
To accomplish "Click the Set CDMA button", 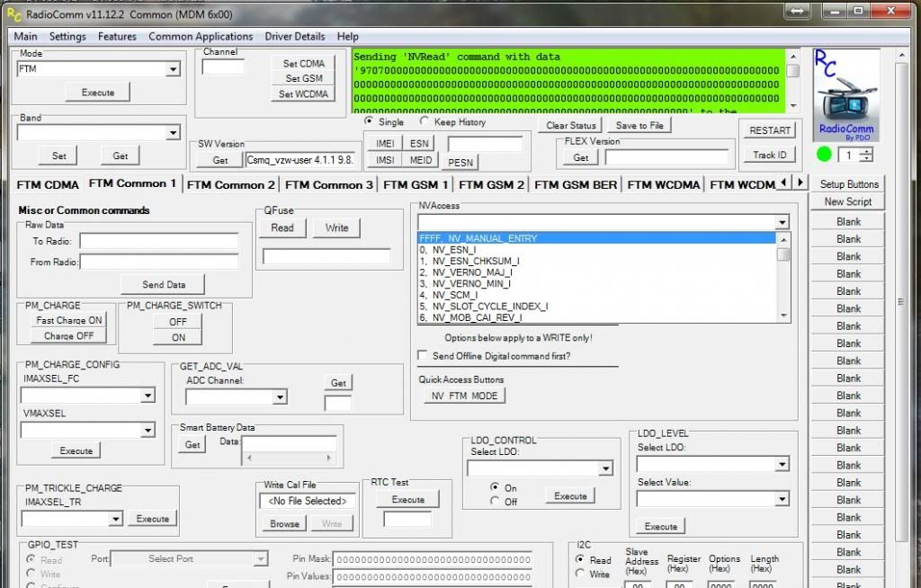I will (304, 63).
